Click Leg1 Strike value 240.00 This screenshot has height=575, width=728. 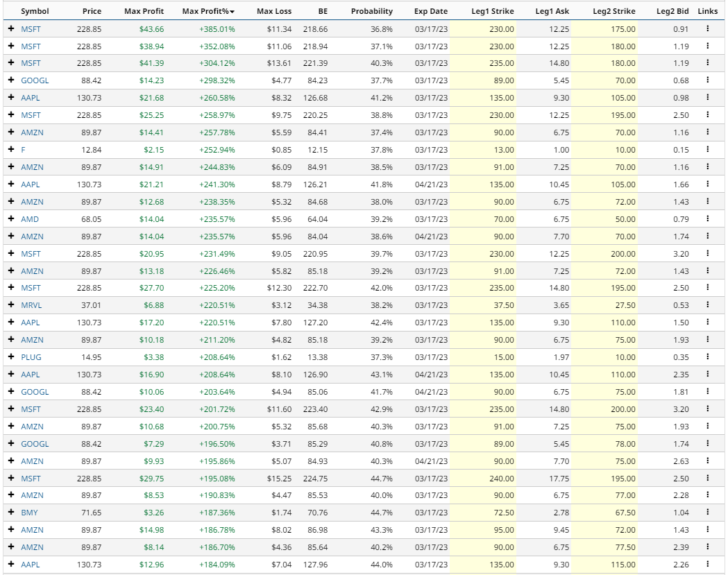(502, 478)
